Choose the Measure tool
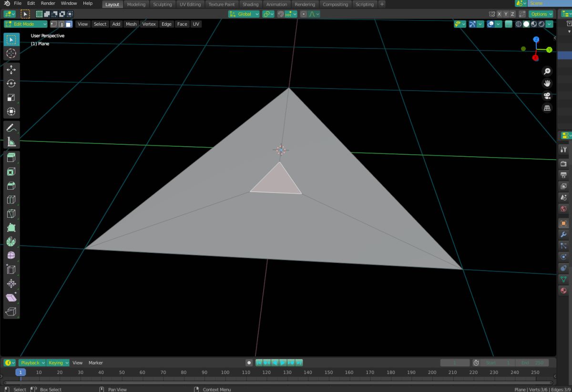 pyautogui.click(x=11, y=141)
